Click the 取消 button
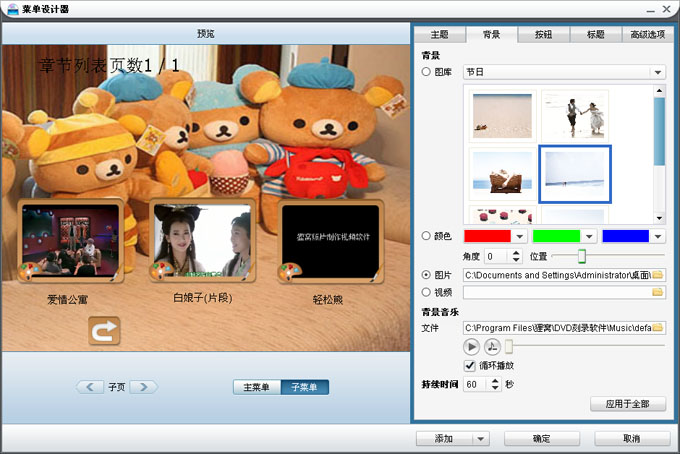The height and width of the screenshot is (454, 680). click(x=632, y=439)
